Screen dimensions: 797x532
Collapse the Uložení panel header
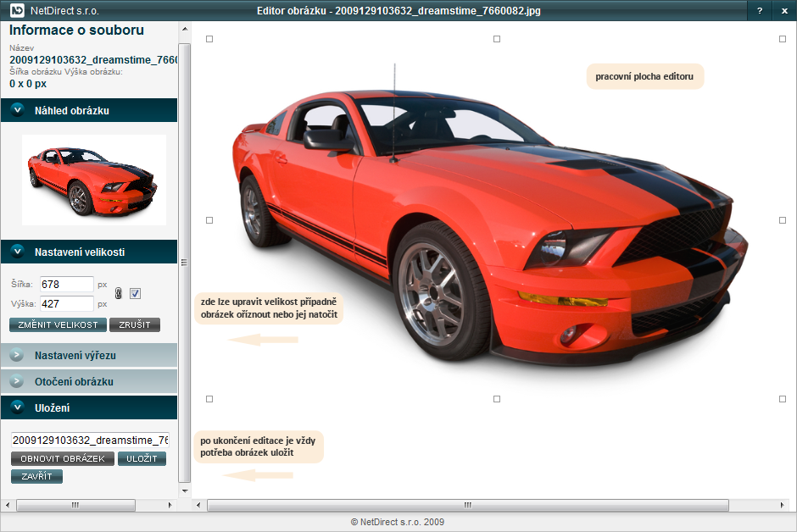click(17, 407)
